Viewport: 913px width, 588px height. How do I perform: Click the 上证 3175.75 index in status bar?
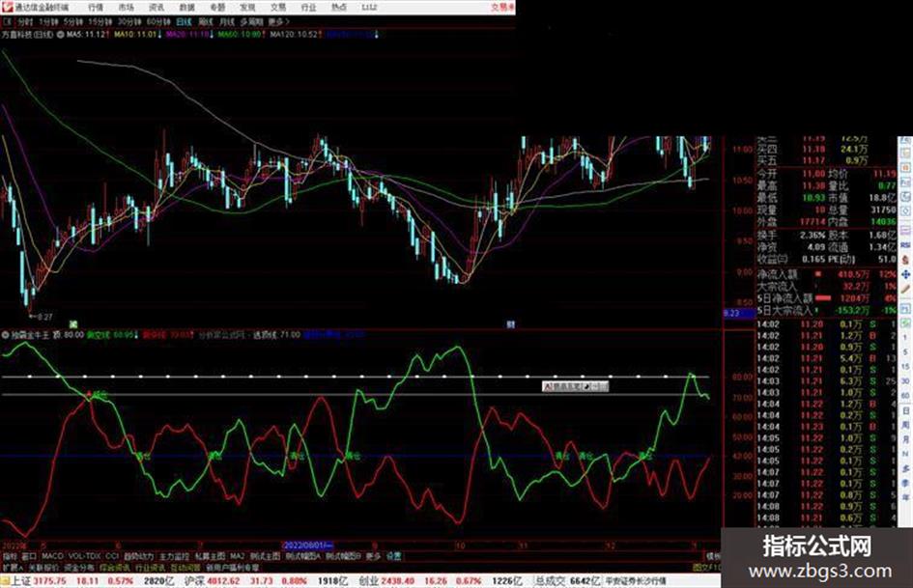[39, 581]
